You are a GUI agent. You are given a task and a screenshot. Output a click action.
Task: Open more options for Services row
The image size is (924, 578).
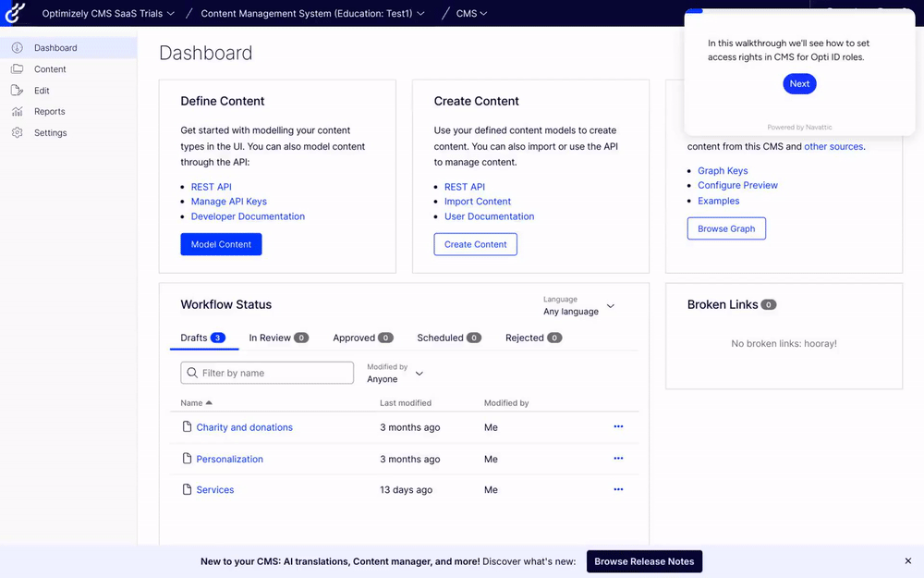[x=618, y=490]
